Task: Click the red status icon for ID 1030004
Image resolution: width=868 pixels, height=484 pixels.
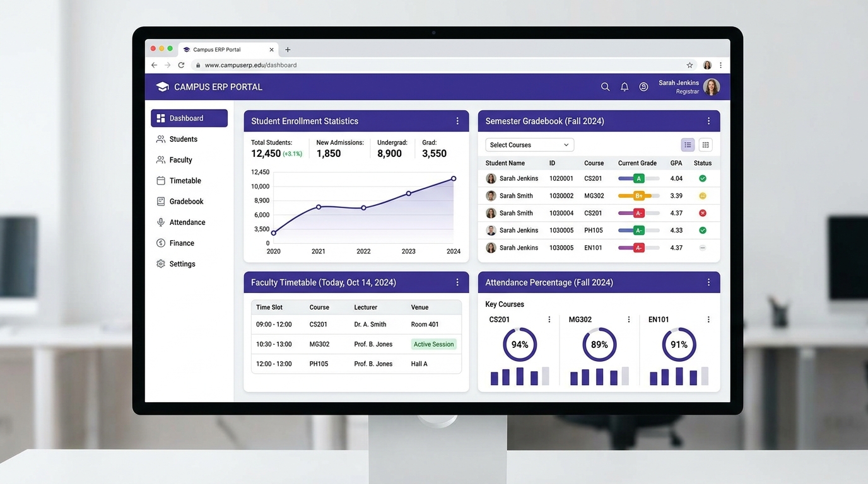Action: (x=702, y=213)
